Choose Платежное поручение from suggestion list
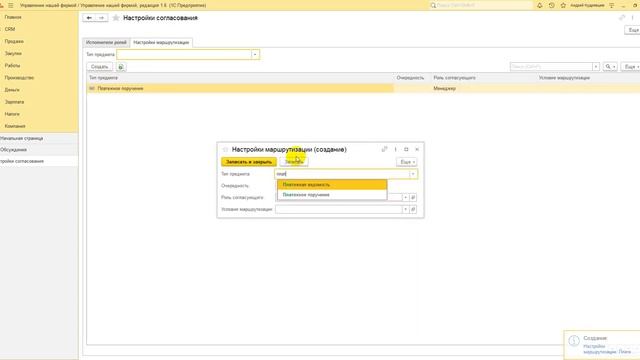 click(332, 195)
